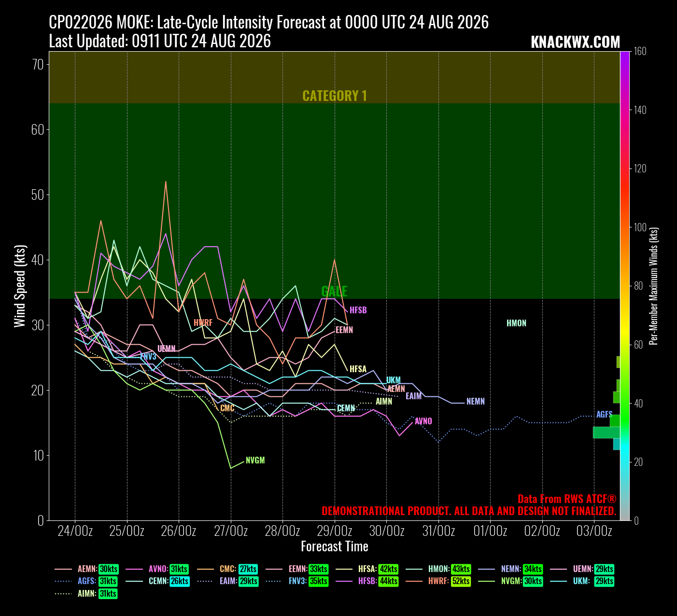This screenshot has width=677, height=616.
Task: Select the HMON label inside the plot
Action: pyautogui.click(x=517, y=323)
